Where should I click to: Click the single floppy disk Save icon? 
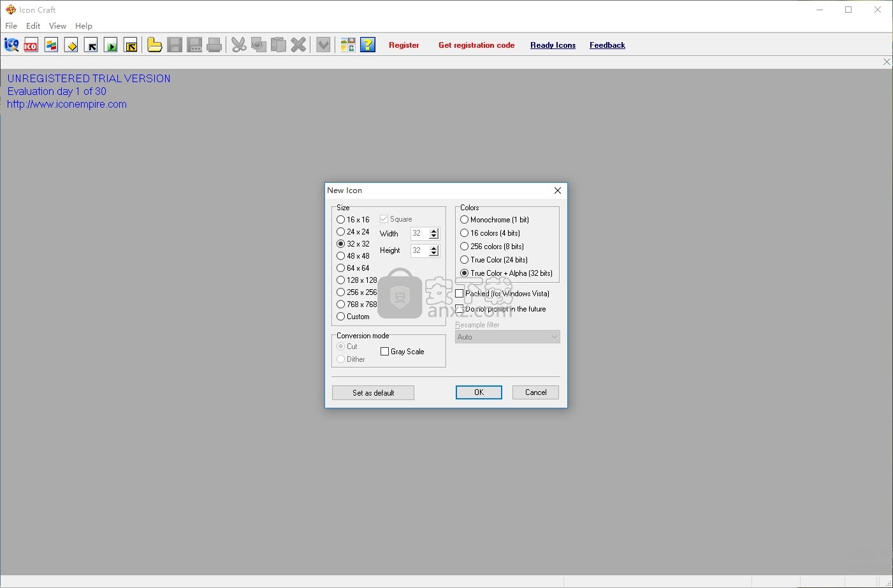[174, 45]
